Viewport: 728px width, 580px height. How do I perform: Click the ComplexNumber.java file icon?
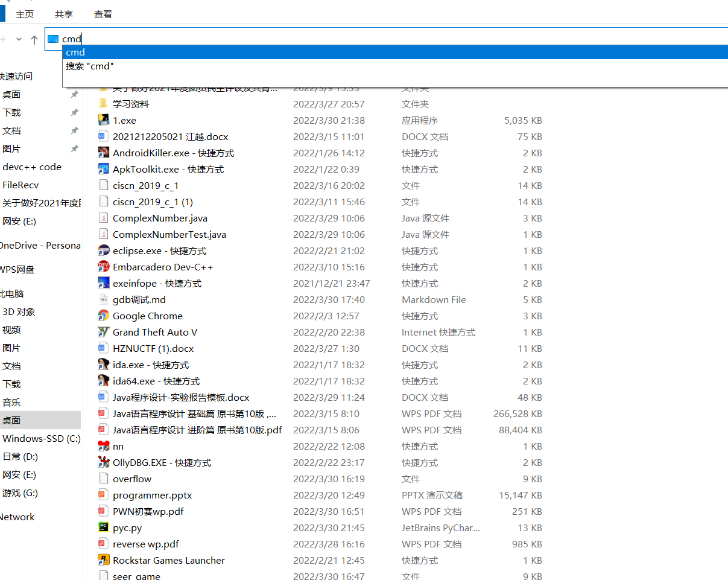[103, 218]
